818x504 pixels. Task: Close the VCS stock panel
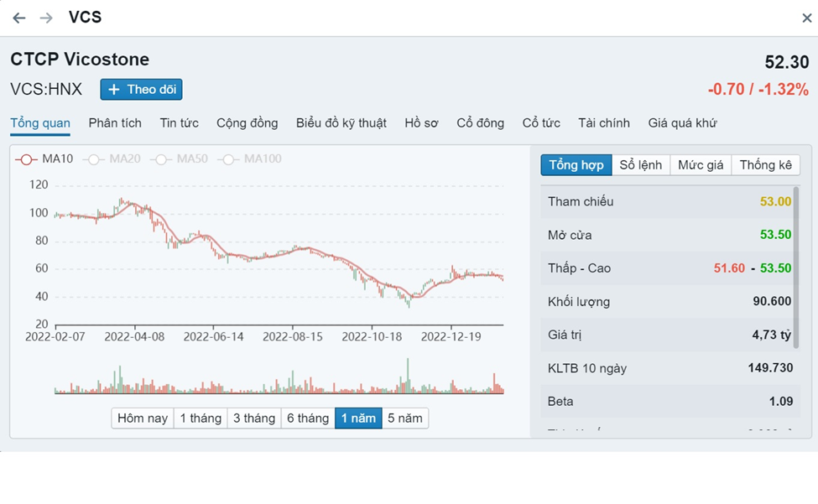click(x=806, y=18)
